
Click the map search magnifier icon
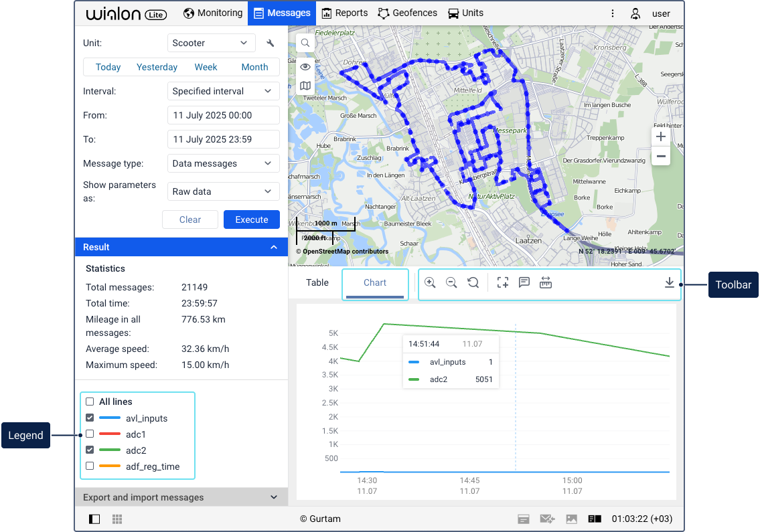(x=305, y=43)
